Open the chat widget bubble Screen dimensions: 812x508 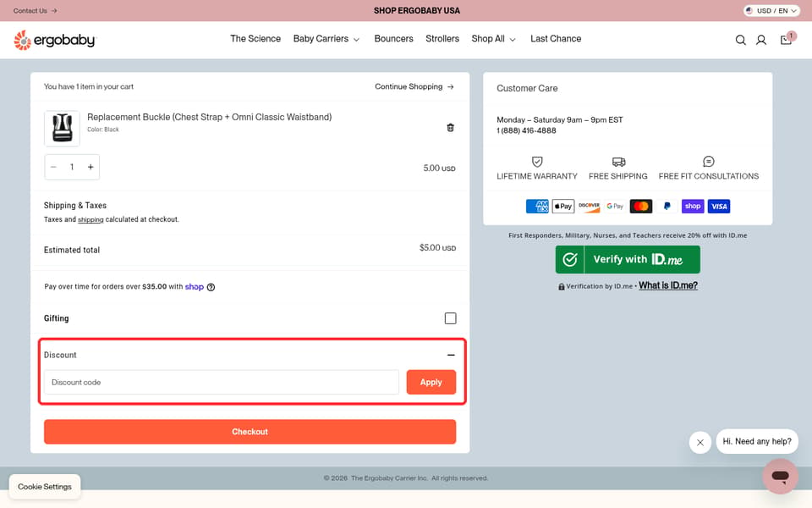[780, 475]
